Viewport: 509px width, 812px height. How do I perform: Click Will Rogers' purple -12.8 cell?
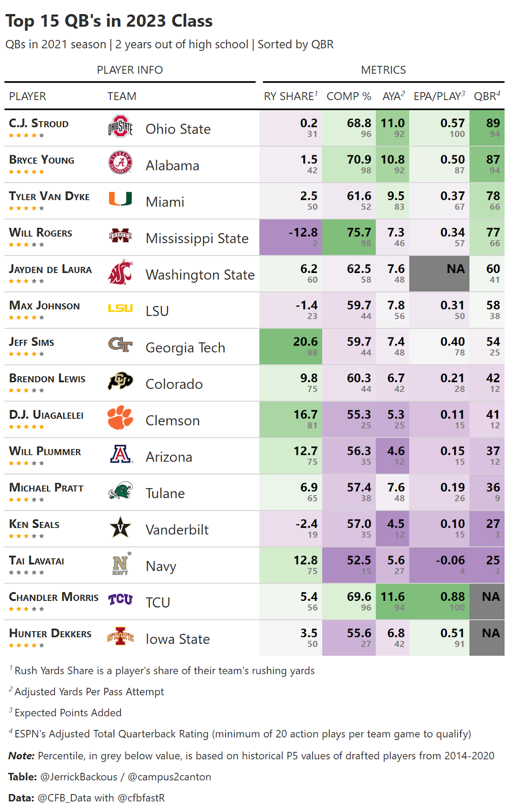[x=292, y=237]
